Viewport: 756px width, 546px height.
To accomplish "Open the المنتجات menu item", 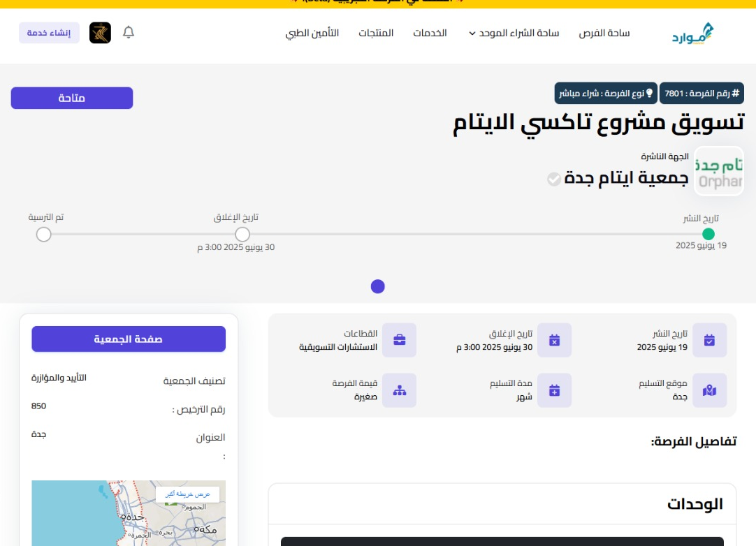I will 376,34.
